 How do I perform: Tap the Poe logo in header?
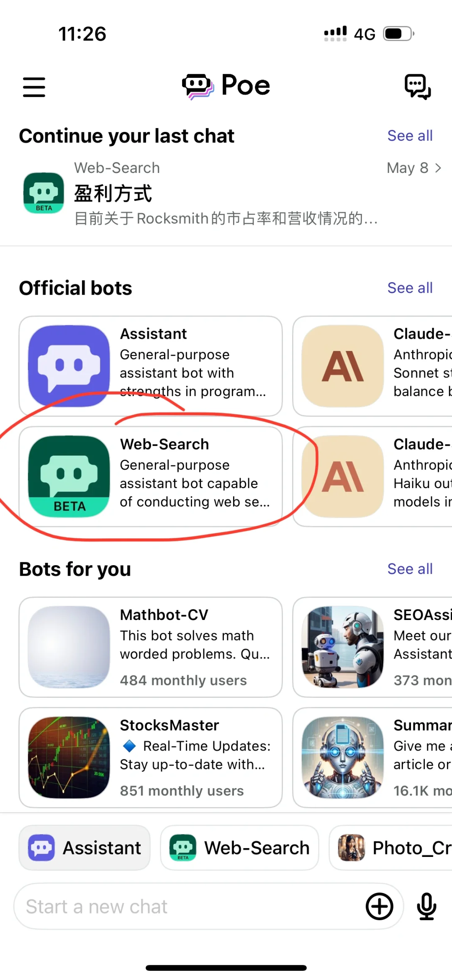(226, 86)
